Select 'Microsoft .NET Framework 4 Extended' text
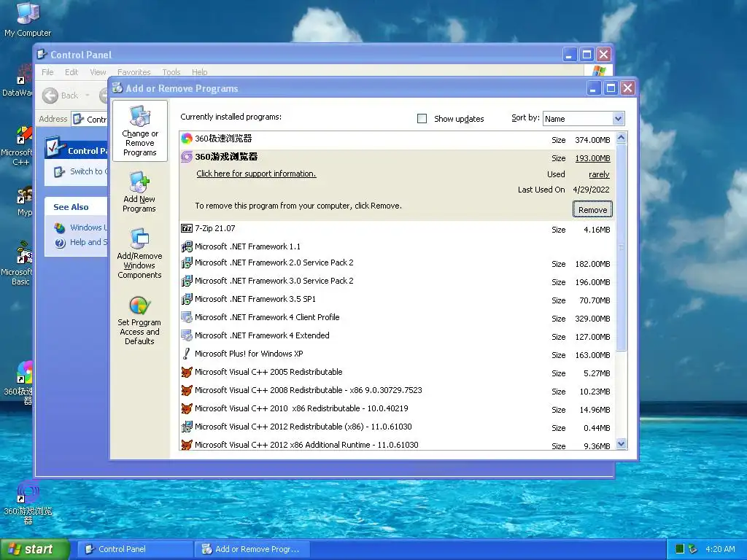 tap(262, 335)
